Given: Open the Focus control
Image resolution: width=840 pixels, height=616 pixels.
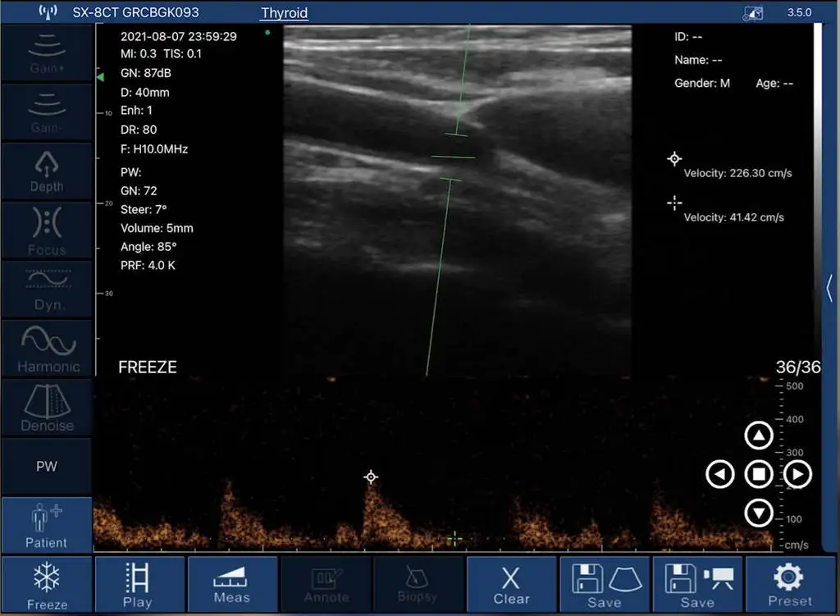Looking at the screenshot, I should pos(47,230).
